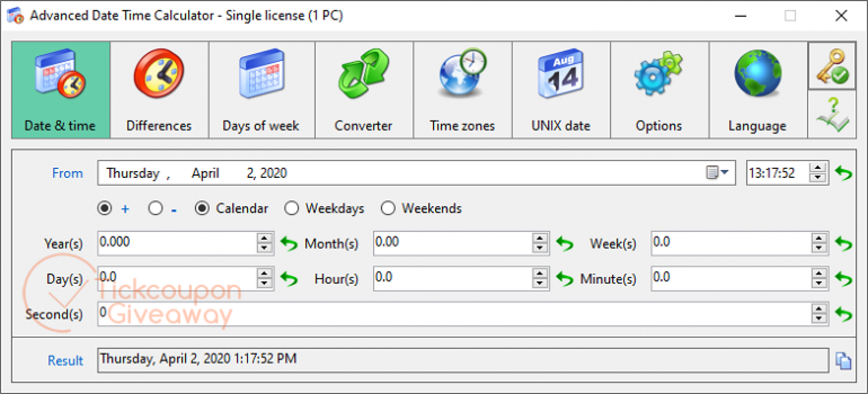Minimize the calculator window

pyautogui.click(x=740, y=16)
